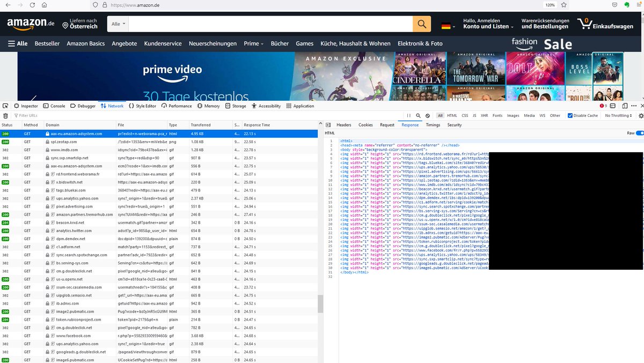
Task: Filter requests by Fonts type
Action: tap(497, 115)
